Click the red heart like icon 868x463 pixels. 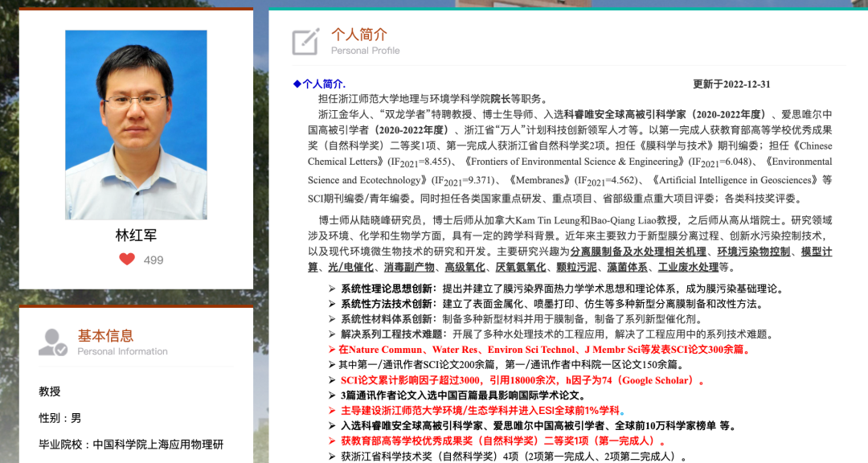tap(127, 259)
